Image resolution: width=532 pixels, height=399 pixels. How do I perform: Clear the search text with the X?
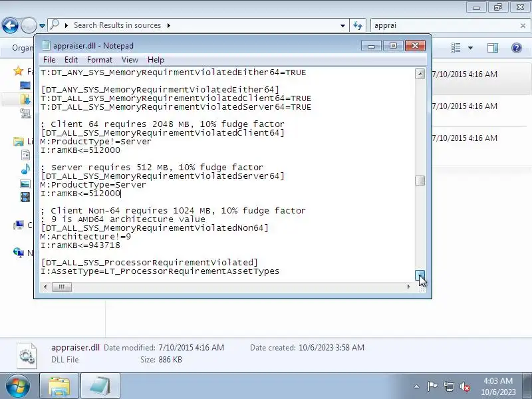523,26
